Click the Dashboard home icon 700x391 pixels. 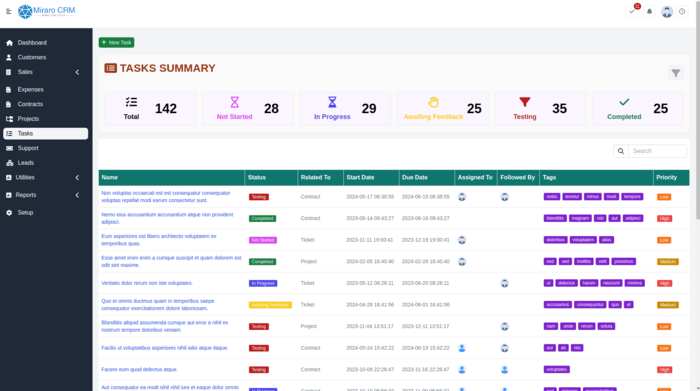9,43
